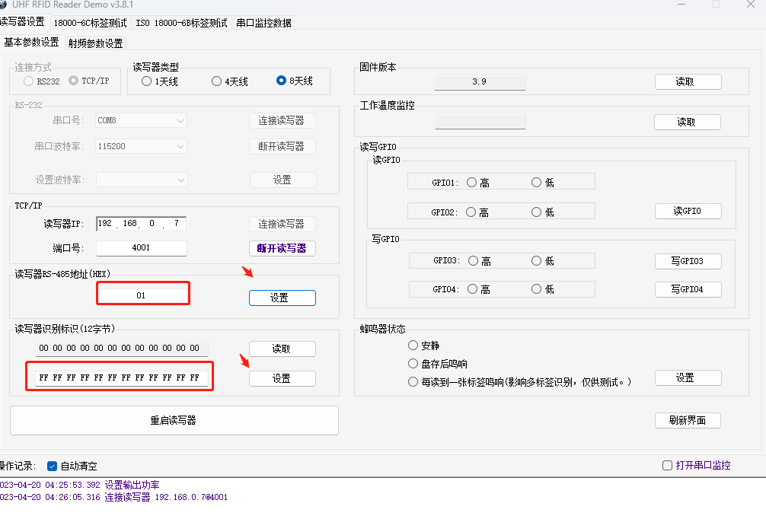766x532 pixels.
Task: Click 读取 for the reader identifier
Action: (x=282, y=349)
